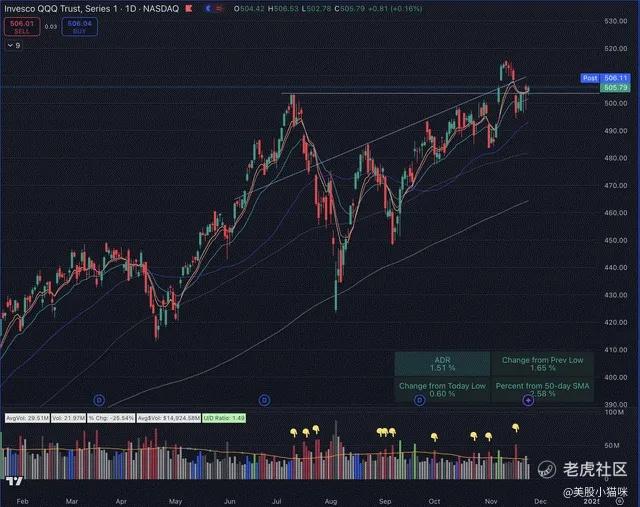Click the Avg$Vol: $14,924.58M stat box
640x507 pixels.
click(x=169, y=418)
